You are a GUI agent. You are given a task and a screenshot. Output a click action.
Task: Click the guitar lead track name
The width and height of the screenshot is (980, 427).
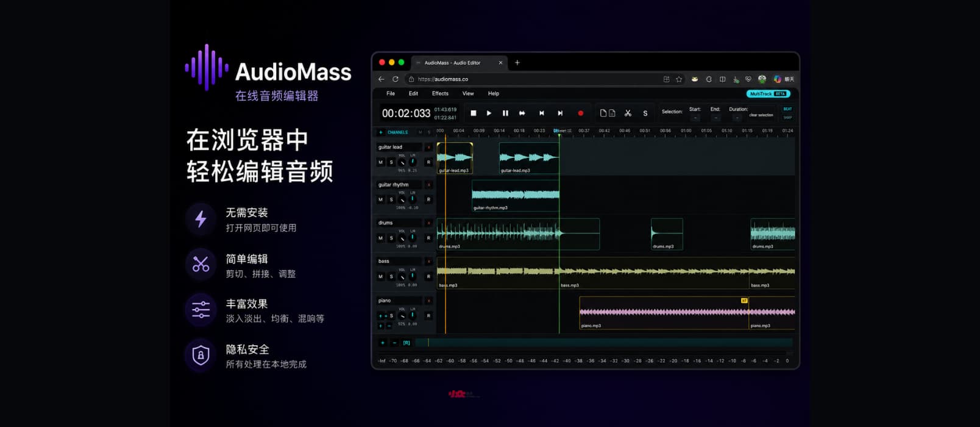(x=399, y=147)
